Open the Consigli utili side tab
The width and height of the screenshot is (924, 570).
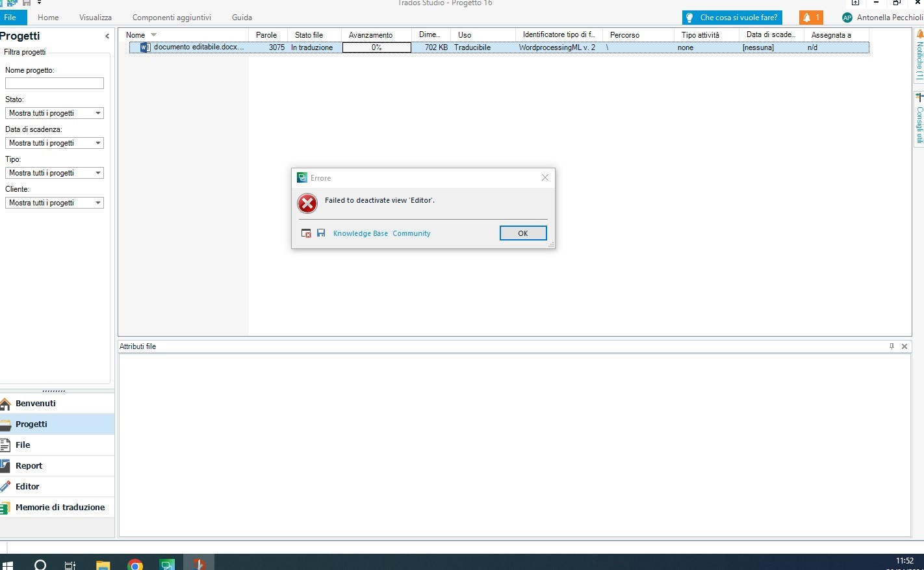[x=919, y=118]
